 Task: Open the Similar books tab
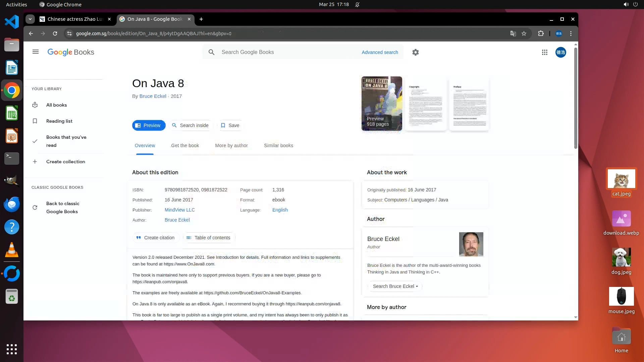coord(278,145)
